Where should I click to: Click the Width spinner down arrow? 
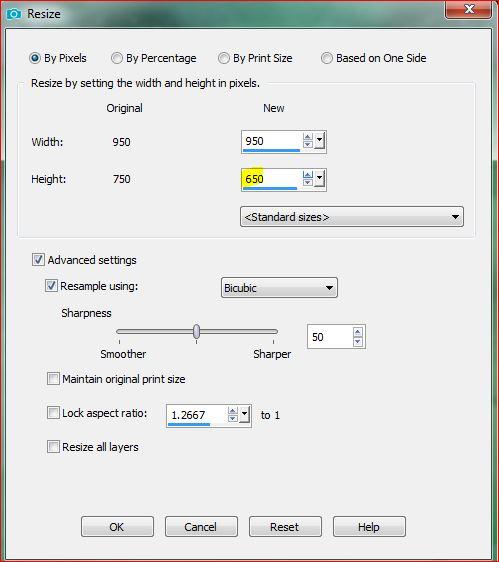308,144
